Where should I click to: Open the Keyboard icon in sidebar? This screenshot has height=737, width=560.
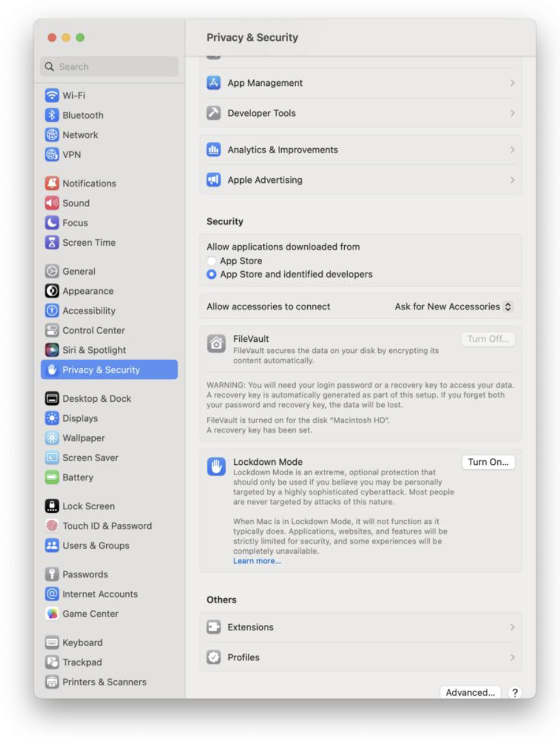[x=52, y=643]
